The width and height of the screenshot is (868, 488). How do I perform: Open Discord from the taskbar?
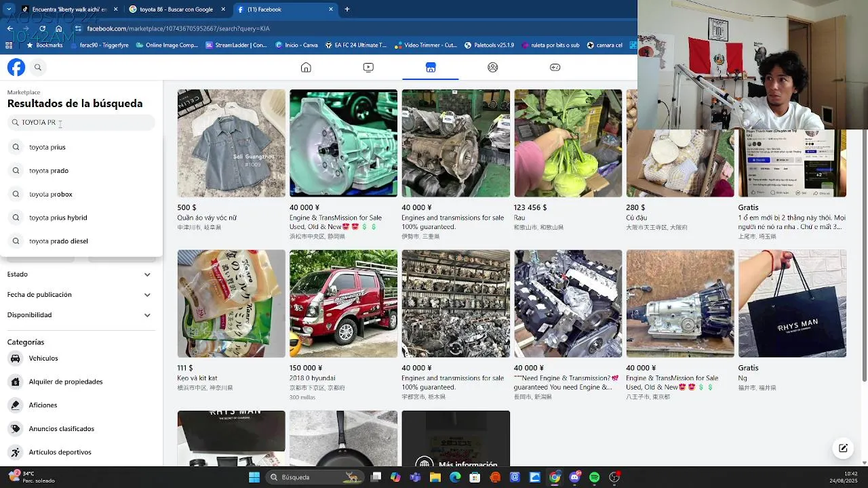pos(575,477)
